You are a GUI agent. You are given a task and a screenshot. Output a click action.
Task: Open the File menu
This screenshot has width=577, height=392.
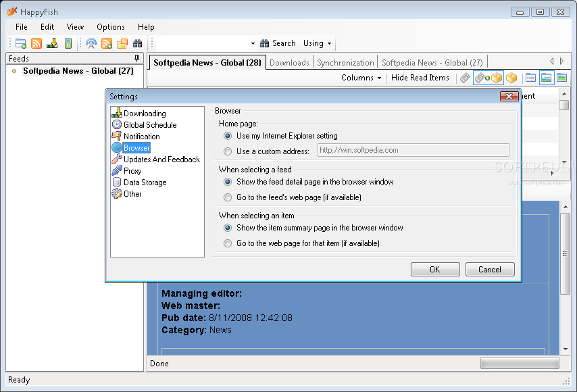click(x=22, y=27)
